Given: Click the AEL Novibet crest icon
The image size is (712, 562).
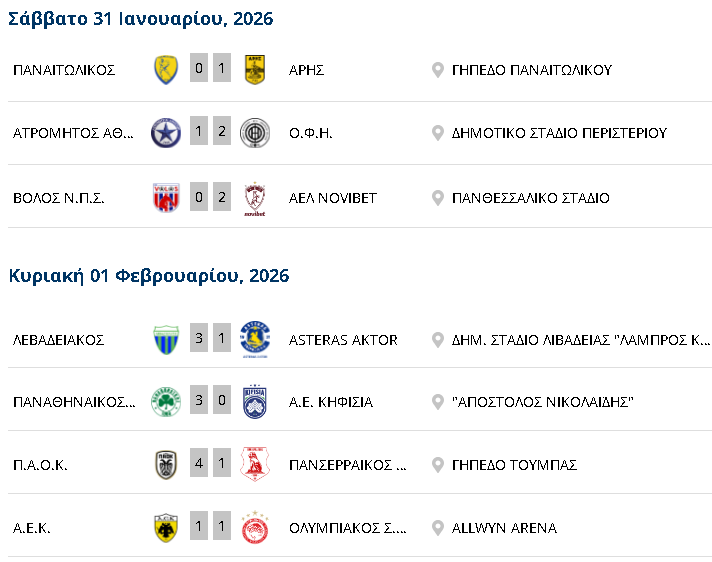Looking at the screenshot, I should click(x=254, y=198).
